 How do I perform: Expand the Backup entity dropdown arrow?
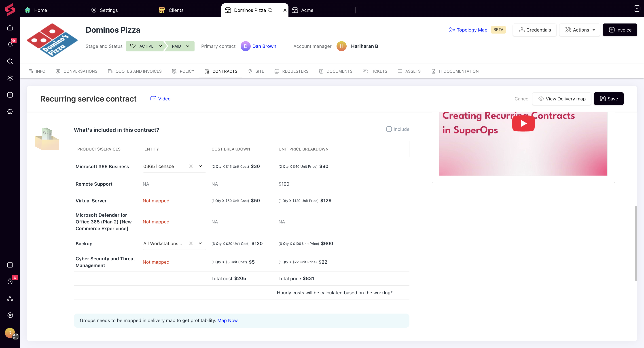200,243
